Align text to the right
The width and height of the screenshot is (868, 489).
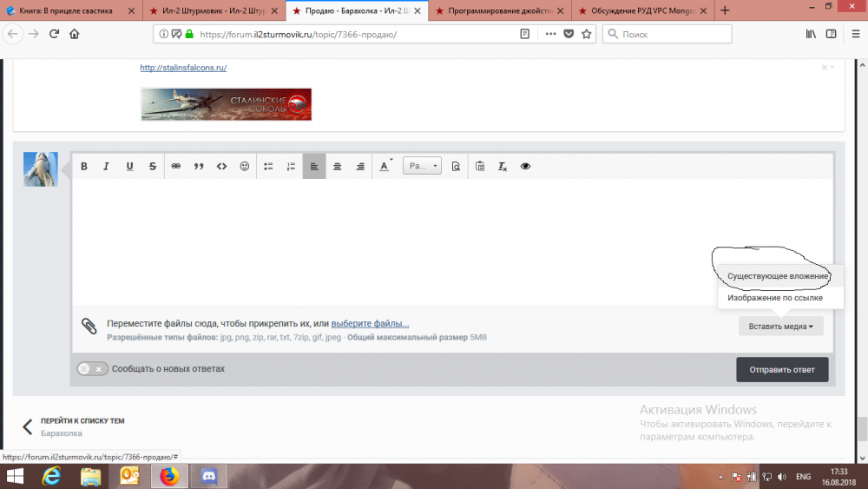click(360, 166)
